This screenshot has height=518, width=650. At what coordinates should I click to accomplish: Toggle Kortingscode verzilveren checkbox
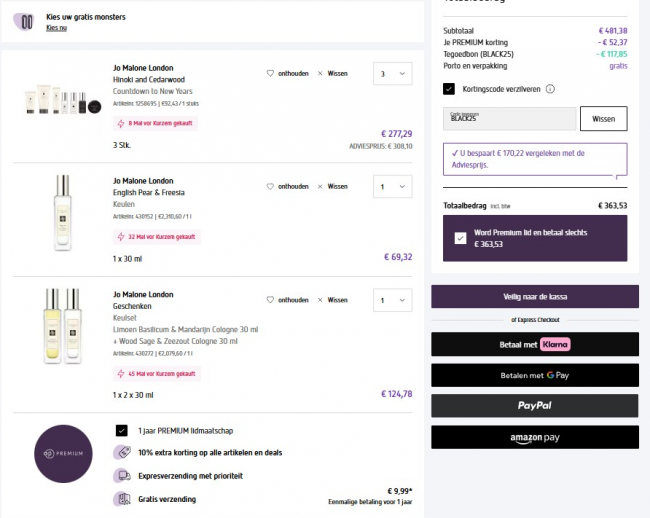click(449, 89)
